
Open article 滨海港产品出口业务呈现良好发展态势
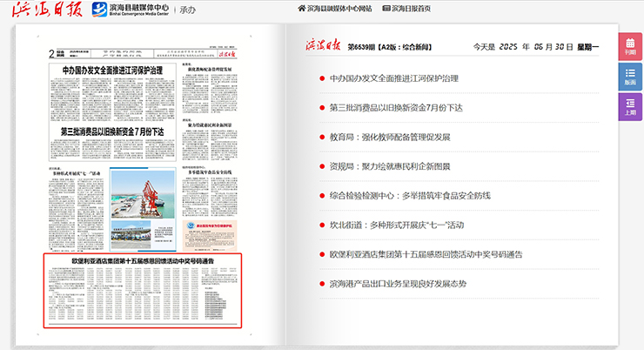[x=398, y=284]
